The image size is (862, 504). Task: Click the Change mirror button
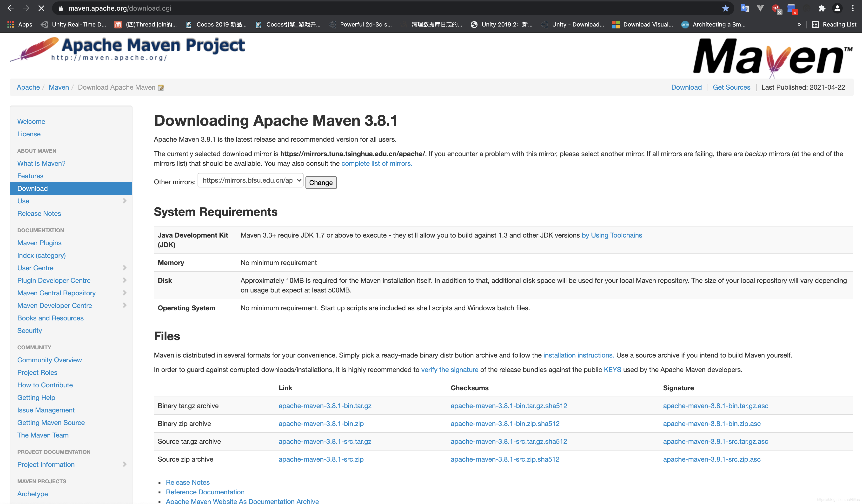tap(321, 182)
